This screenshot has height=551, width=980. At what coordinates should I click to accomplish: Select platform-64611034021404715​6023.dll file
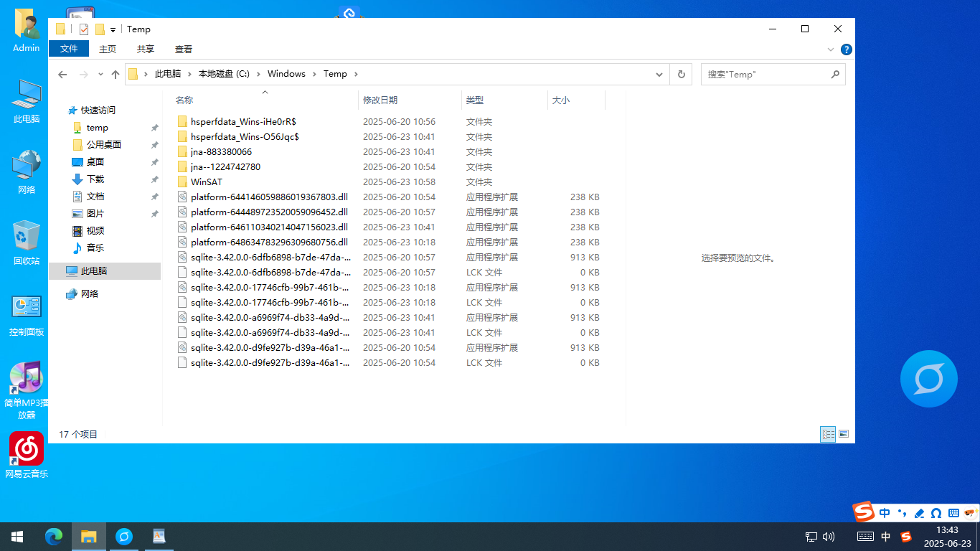(x=269, y=227)
